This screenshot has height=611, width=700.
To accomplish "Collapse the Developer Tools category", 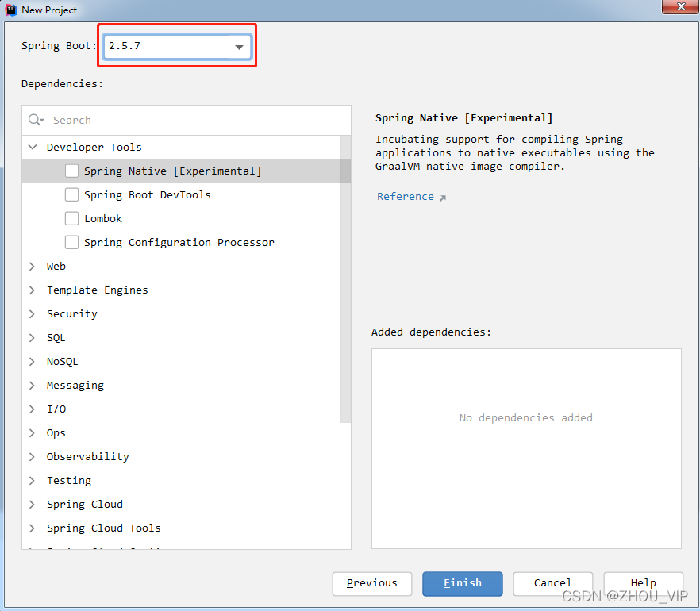I will [x=32, y=147].
